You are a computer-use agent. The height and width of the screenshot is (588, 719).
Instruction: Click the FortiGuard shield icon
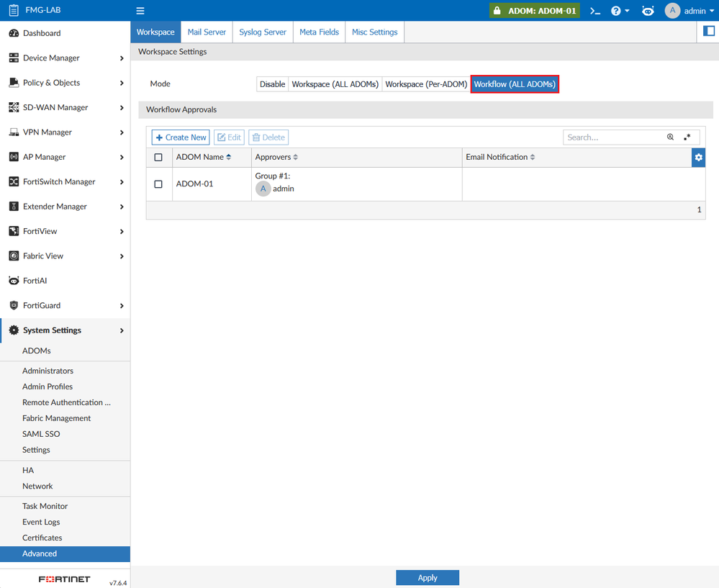[14, 305]
